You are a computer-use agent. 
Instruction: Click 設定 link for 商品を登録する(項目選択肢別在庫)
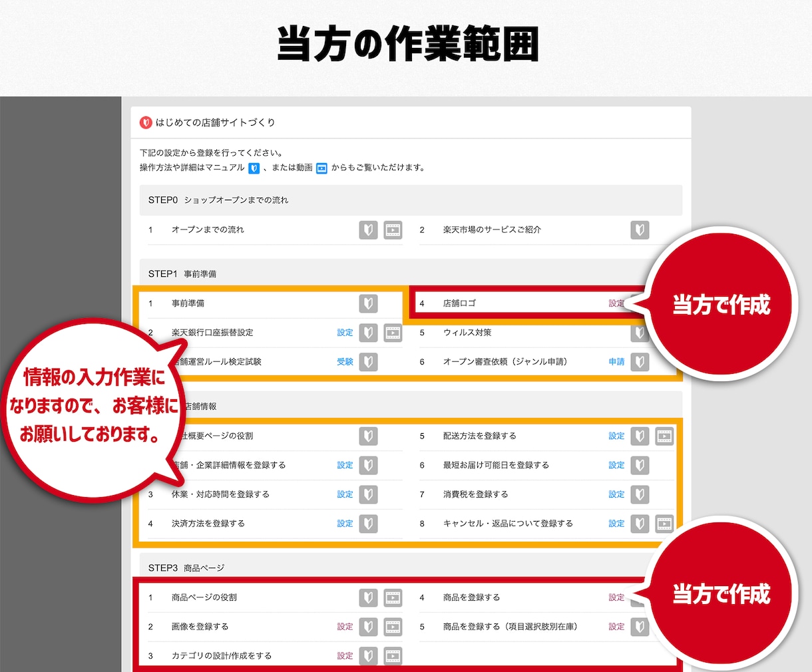616,627
